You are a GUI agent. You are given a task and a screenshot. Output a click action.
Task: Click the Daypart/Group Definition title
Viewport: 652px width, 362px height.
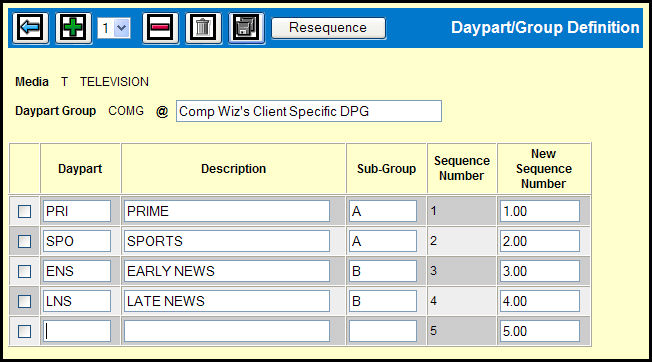coord(545,27)
